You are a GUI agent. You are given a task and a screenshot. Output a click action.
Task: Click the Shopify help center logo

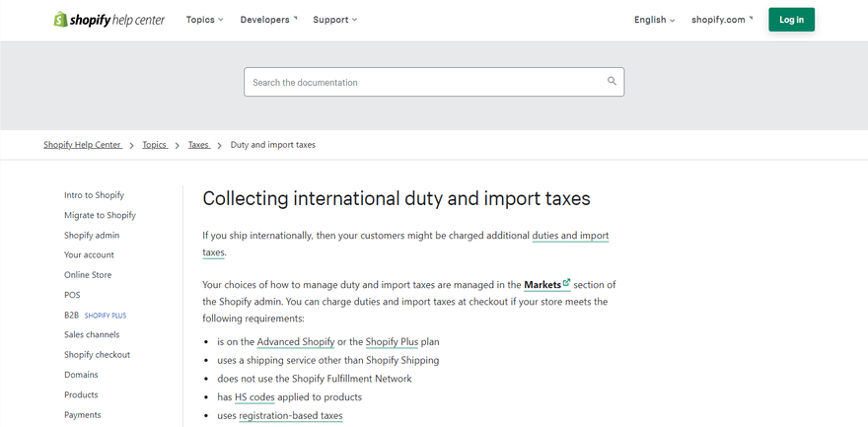point(109,20)
